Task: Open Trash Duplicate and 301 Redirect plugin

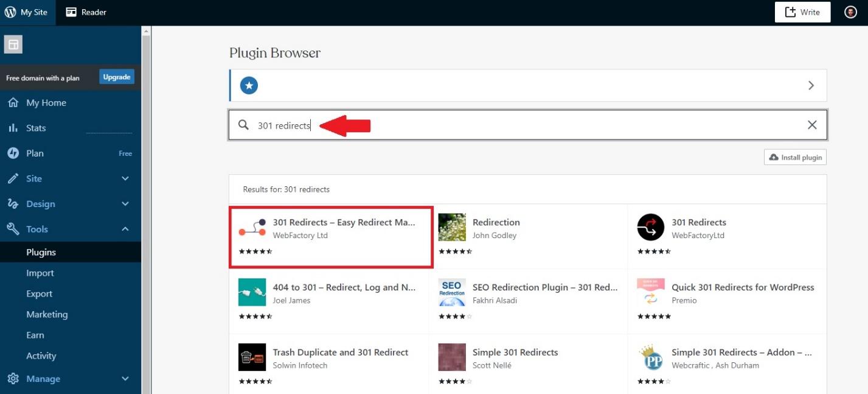Action: click(x=329, y=364)
